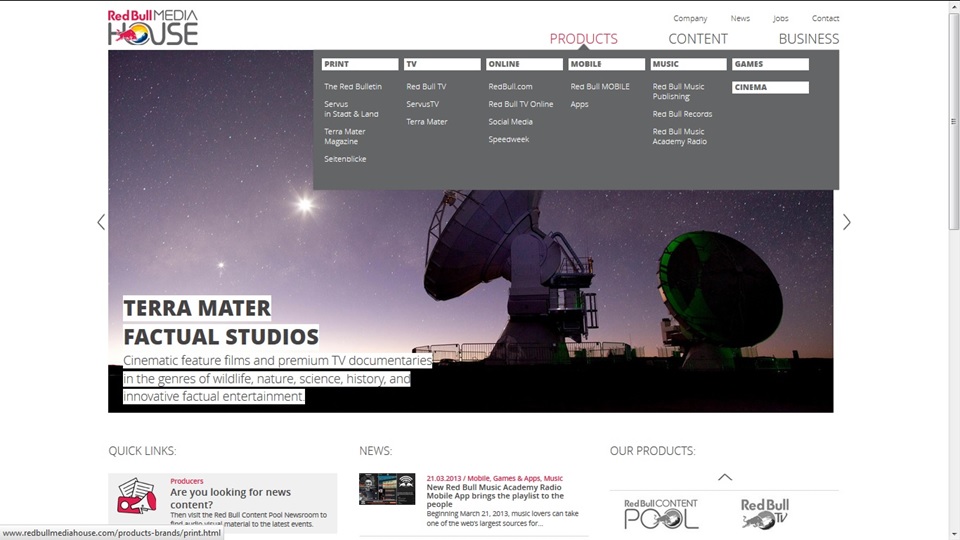Expand the BUSINESS main menu
Viewport: 960px width, 540px height.
(808, 39)
